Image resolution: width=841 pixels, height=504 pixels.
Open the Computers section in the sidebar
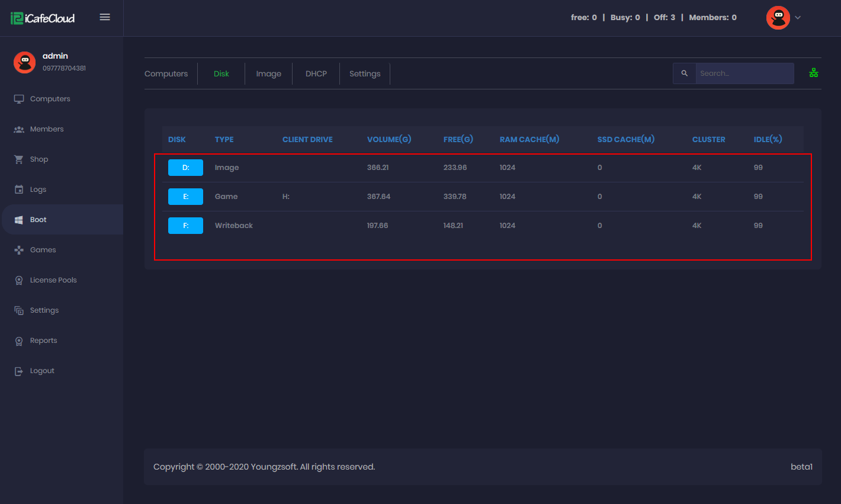coord(50,98)
